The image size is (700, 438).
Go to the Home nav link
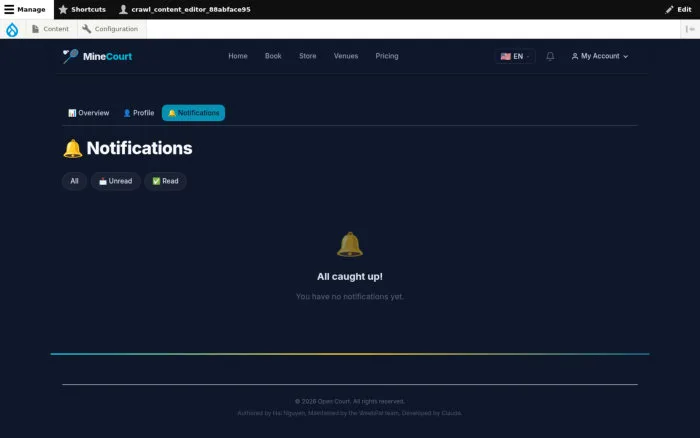[x=238, y=56]
